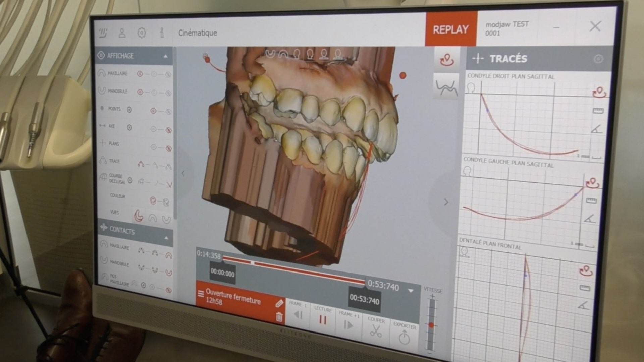Click the Exporter export icon
The width and height of the screenshot is (644, 362).
(404, 337)
